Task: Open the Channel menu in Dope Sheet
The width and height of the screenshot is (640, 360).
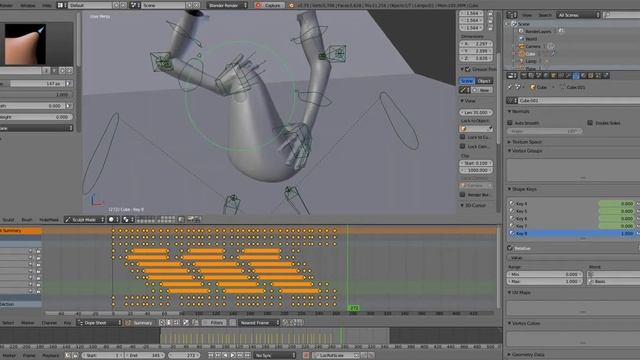Action: (49, 323)
